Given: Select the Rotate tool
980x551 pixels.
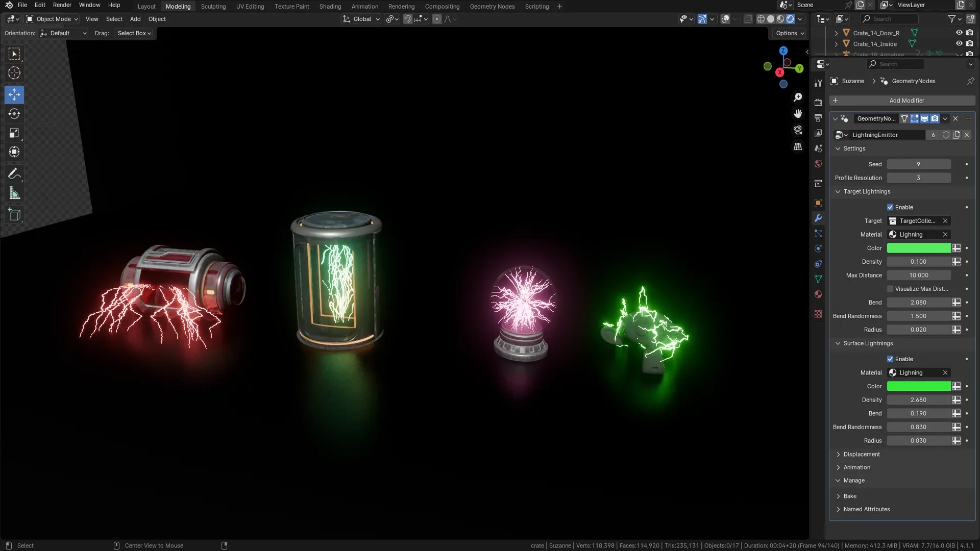Looking at the screenshot, I should coord(14,114).
